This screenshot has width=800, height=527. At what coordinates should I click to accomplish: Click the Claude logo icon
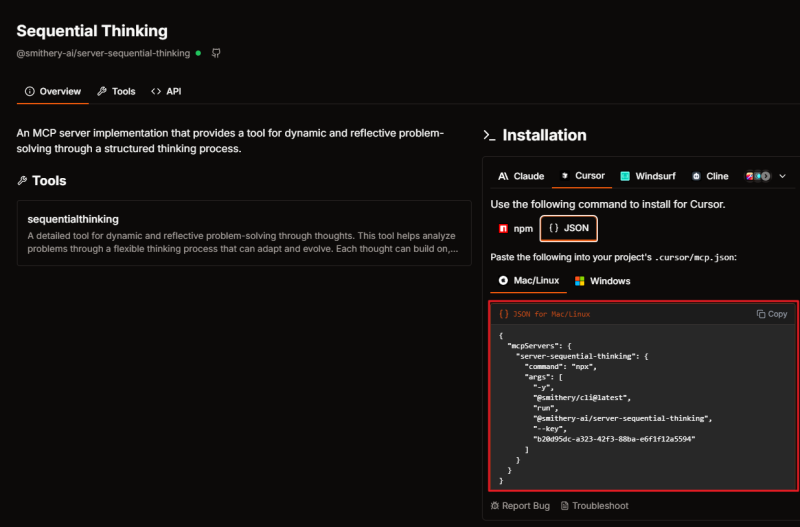tap(503, 176)
